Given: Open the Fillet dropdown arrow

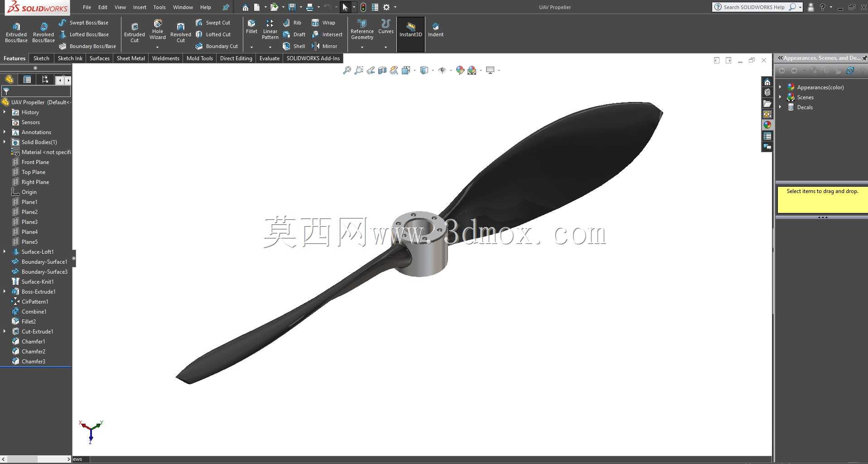Looking at the screenshot, I should pyautogui.click(x=251, y=47).
